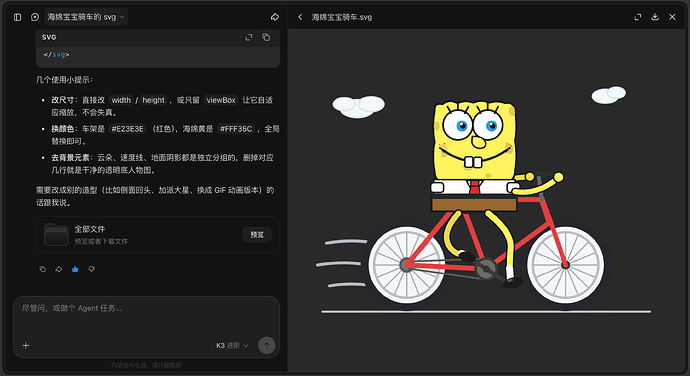Toggle the thumbs-up like
690x376 pixels.
pos(75,269)
